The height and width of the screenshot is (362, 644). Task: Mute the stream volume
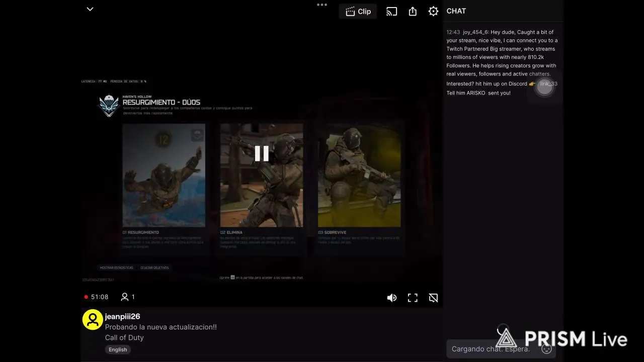[x=392, y=298]
